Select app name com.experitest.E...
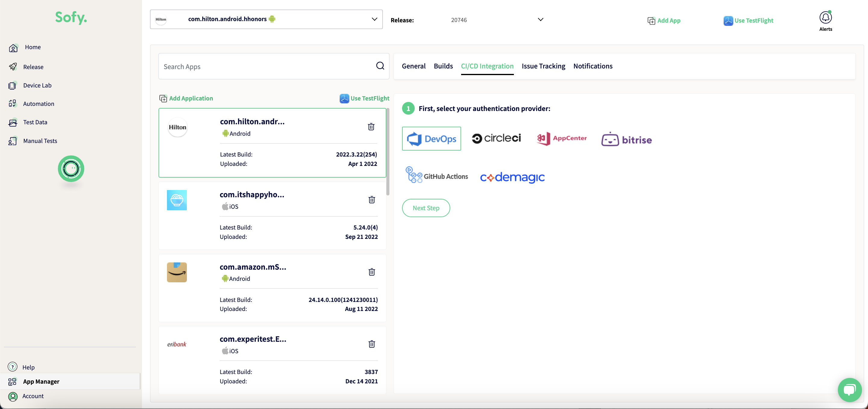Image resolution: width=868 pixels, height=409 pixels. (253, 339)
